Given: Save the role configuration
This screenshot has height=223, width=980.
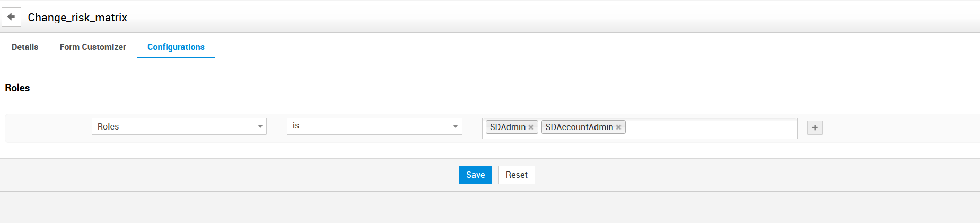Looking at the screenshot, I should [x=475, y=175].
